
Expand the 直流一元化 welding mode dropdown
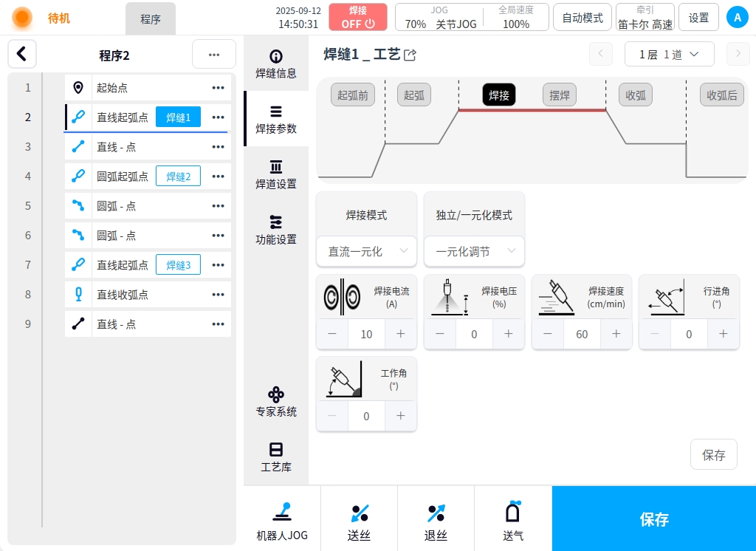367,251
